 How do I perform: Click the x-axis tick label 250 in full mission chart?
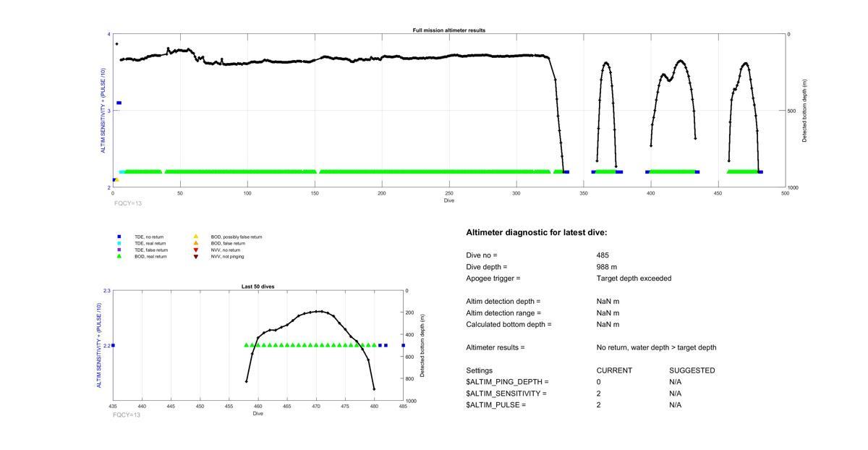449,193
